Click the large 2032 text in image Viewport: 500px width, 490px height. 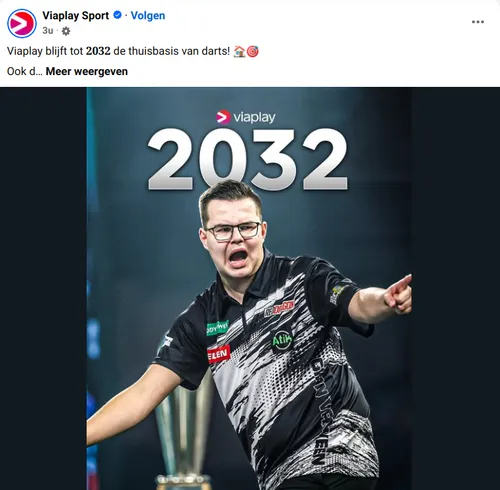click(248, 159)
